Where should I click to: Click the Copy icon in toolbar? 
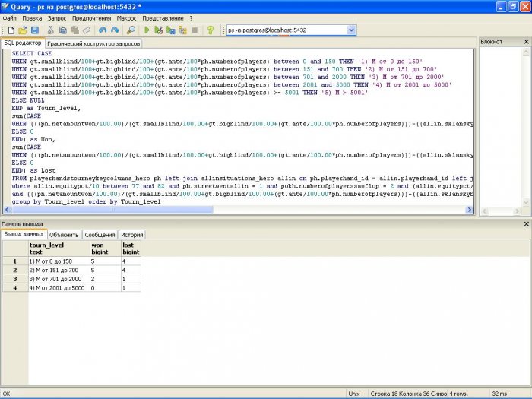click(x=63, y=30)
